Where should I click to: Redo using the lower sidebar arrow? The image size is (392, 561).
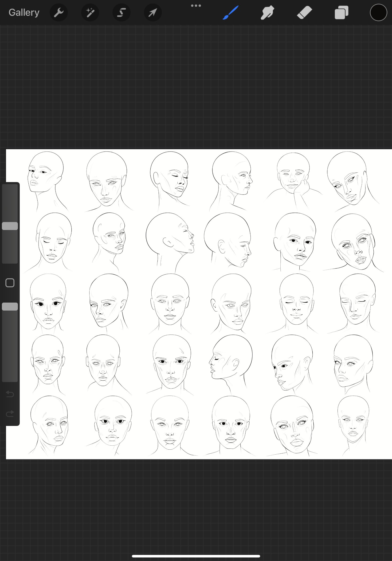(10, 413)
